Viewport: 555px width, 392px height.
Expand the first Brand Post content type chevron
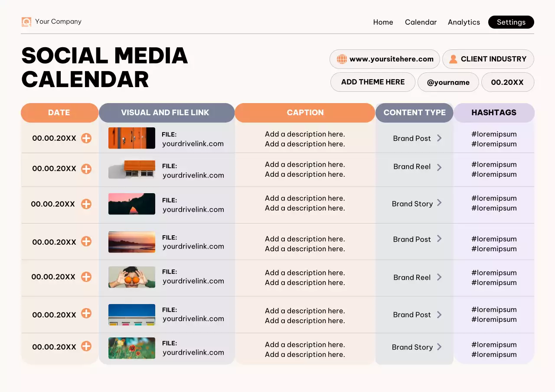(439, 138)
